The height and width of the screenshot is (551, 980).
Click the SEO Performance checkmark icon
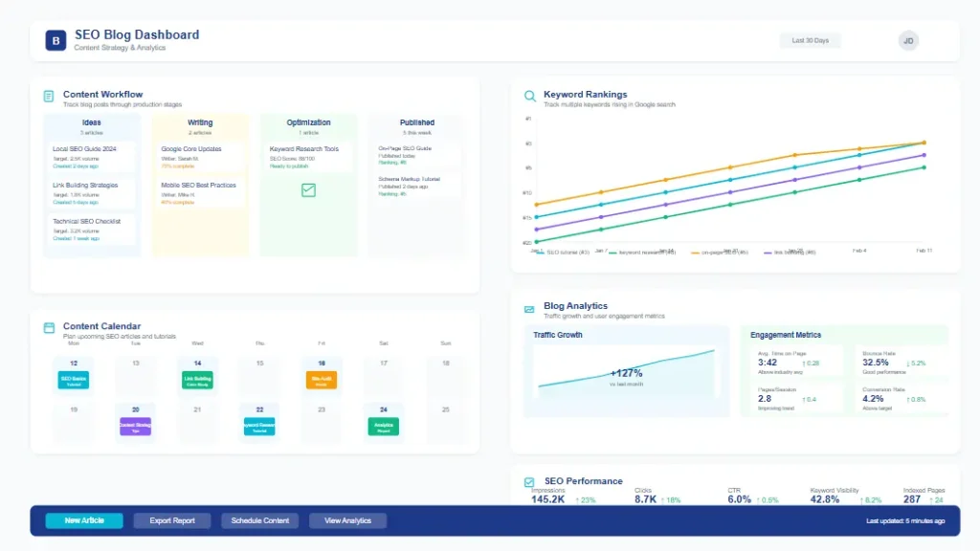(529, 481)
